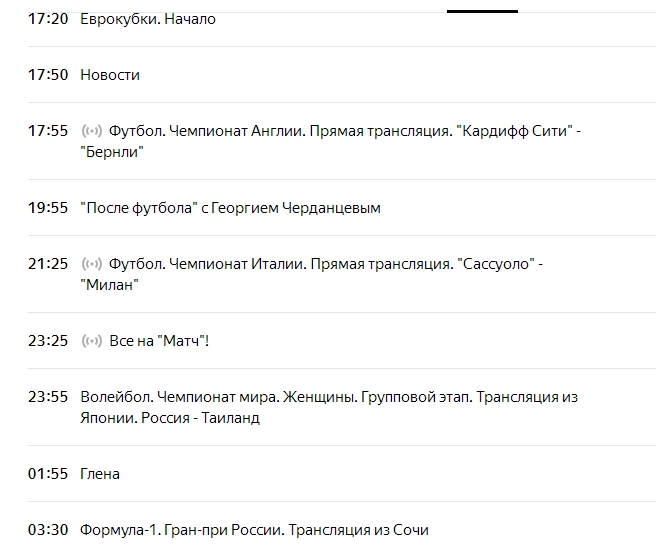Click live icon next to Italy championship football
The width and height of the screenshot is (665, 551).
92,264
